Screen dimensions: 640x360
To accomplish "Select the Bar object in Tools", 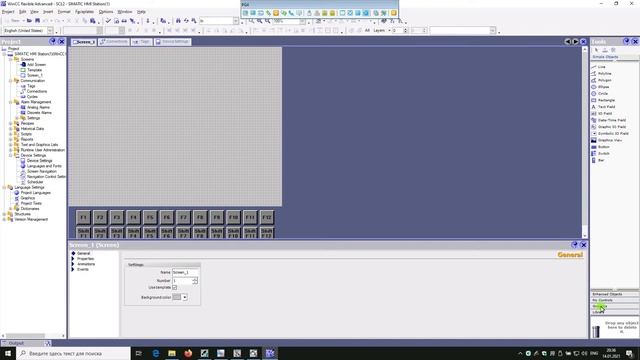I will coord(601,160).
